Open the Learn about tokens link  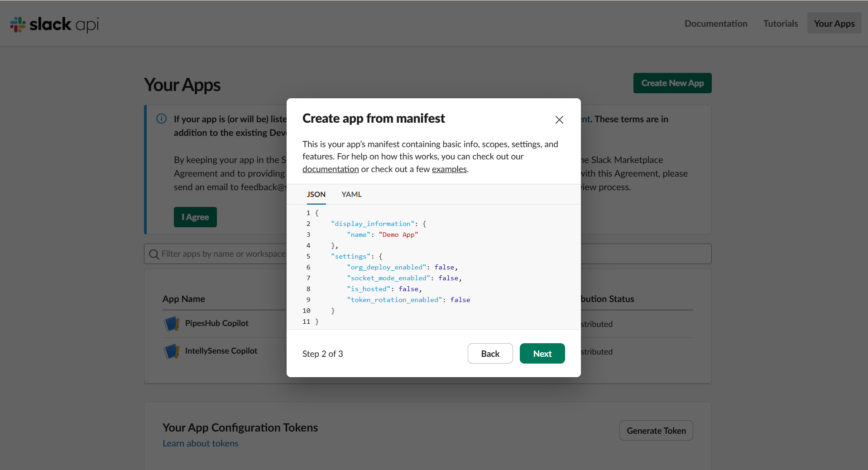201,443
